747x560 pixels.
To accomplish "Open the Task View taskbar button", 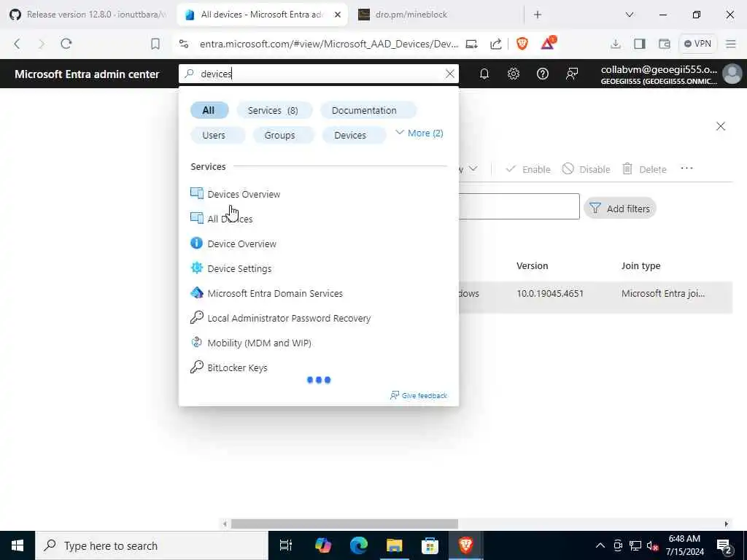I will tap(286, 545).
